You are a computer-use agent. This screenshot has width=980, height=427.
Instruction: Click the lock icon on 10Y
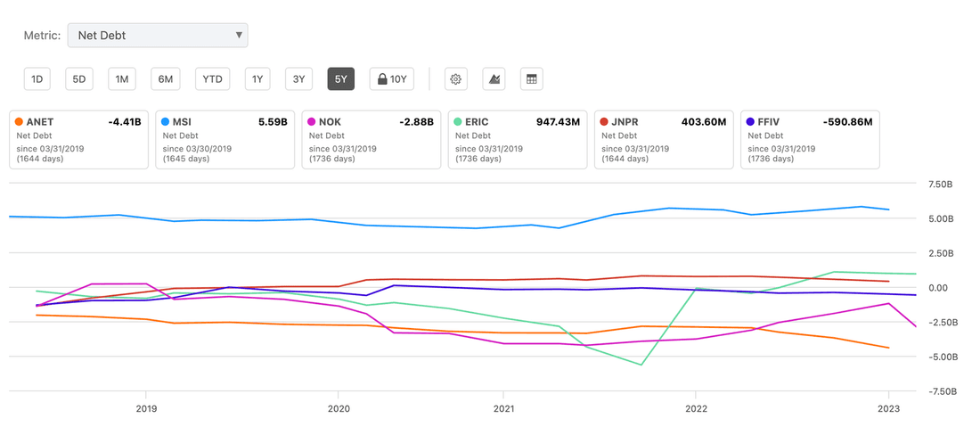382,79
